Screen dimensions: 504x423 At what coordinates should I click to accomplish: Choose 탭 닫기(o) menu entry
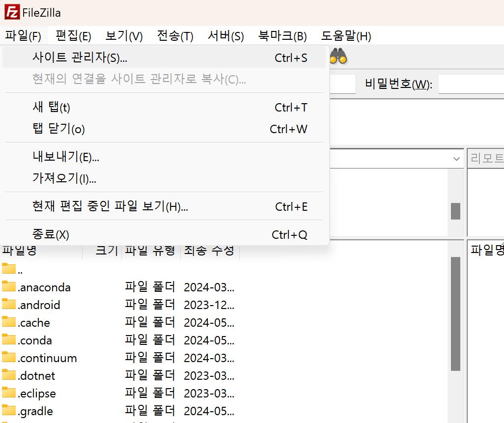[x=164, y=129]
